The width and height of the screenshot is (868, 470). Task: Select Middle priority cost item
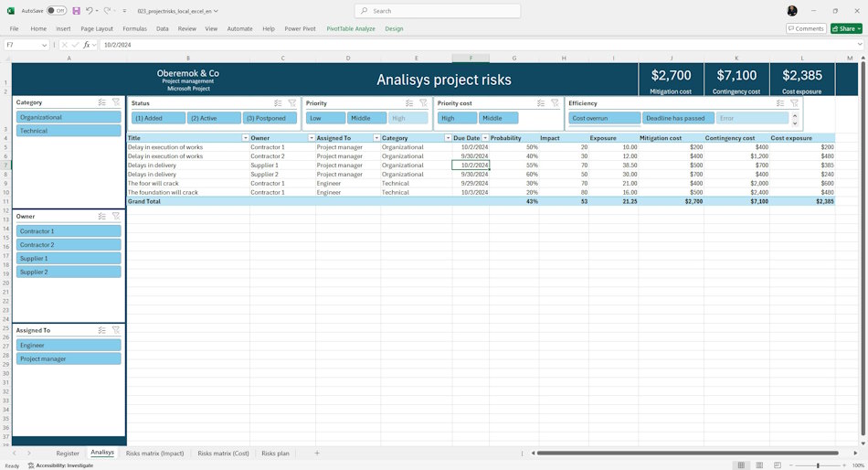499,118
